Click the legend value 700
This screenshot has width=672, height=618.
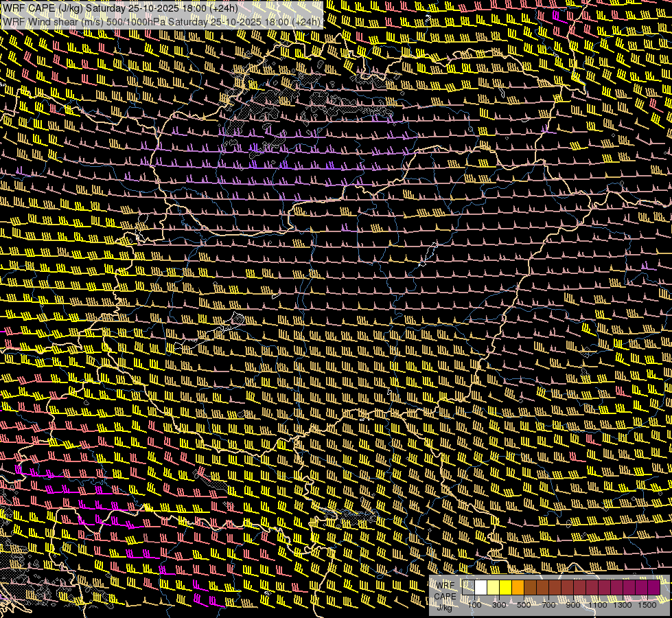[x=548, y=605]
